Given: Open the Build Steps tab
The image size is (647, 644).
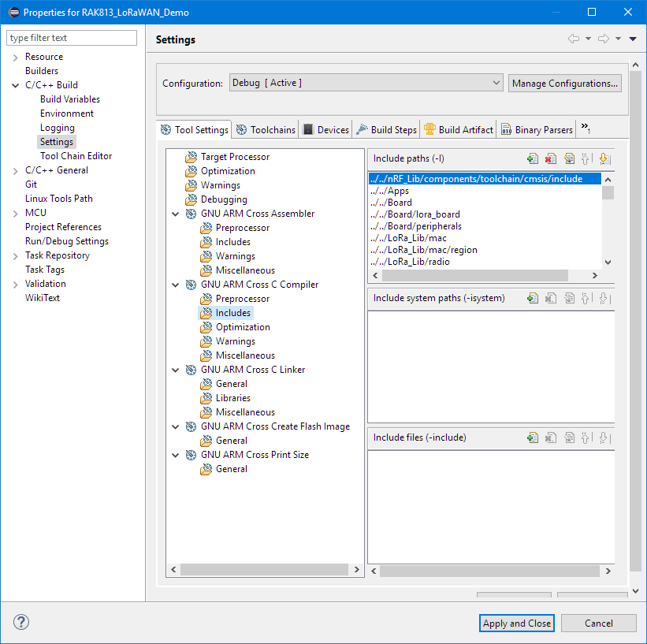Looking at the screenshot, I should (x=386, y=130).
